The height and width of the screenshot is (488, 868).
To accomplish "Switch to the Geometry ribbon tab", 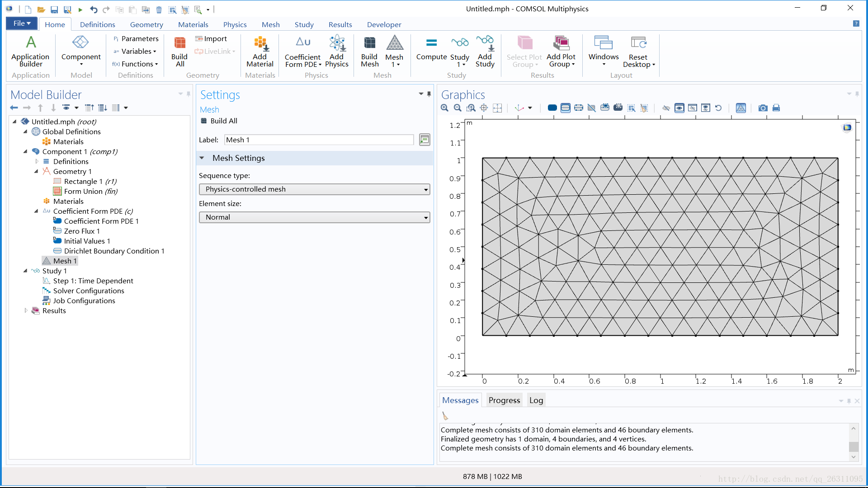I will coord(146,24).
